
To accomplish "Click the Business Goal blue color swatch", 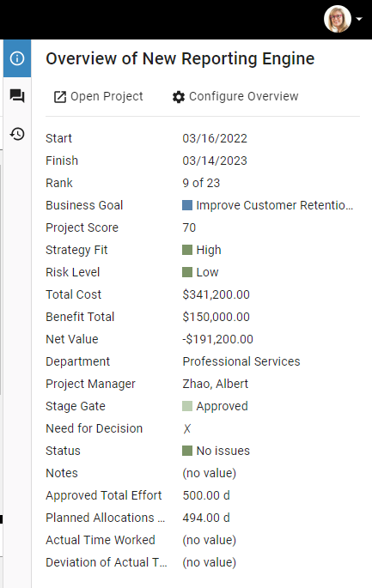I will (187, 205).
